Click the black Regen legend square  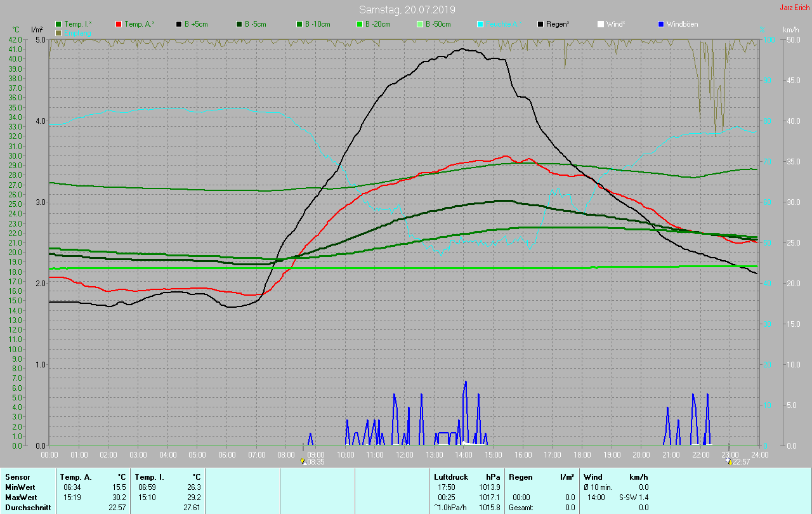tap(540, 24)
